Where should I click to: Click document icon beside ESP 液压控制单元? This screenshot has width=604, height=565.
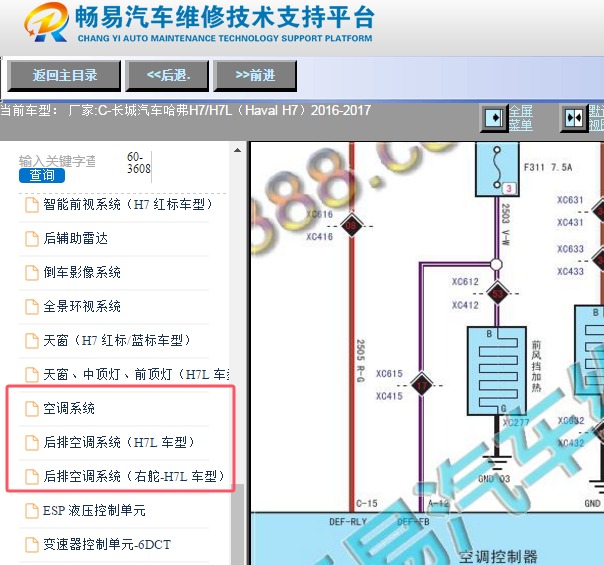32,511
